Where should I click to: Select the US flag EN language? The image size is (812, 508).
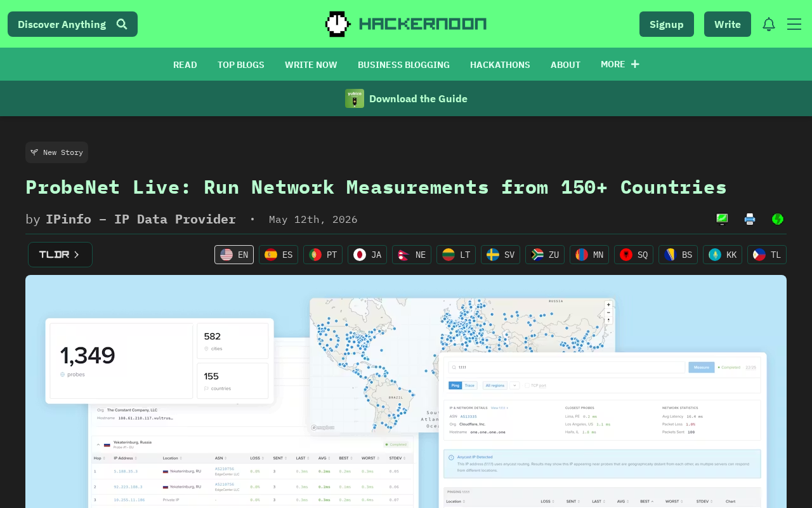234,255
